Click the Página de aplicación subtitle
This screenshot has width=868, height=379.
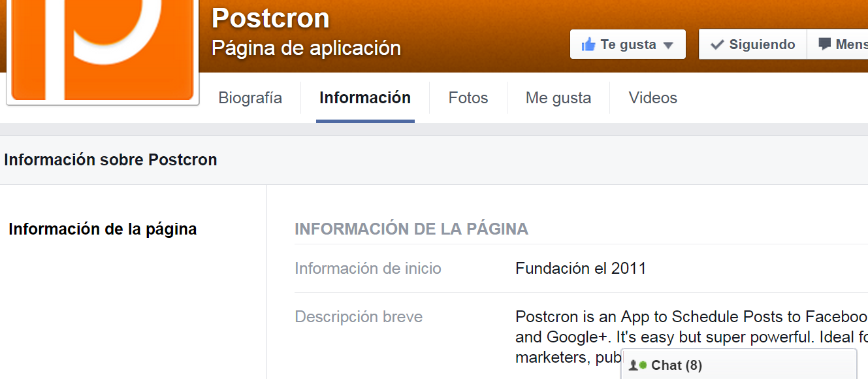click(x=306, y=48)
